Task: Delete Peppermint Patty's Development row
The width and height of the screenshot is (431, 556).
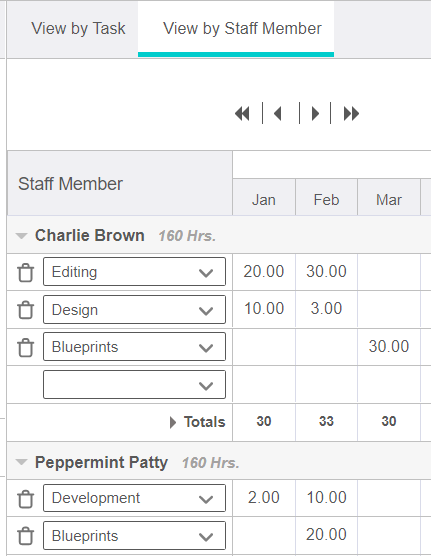Action: pos(26,499)
